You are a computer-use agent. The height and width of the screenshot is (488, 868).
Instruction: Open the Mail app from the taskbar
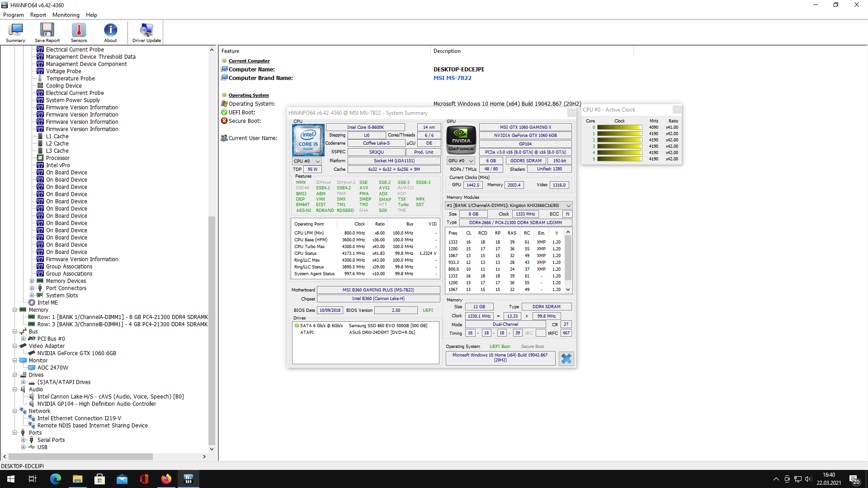[x=122, y=479]
